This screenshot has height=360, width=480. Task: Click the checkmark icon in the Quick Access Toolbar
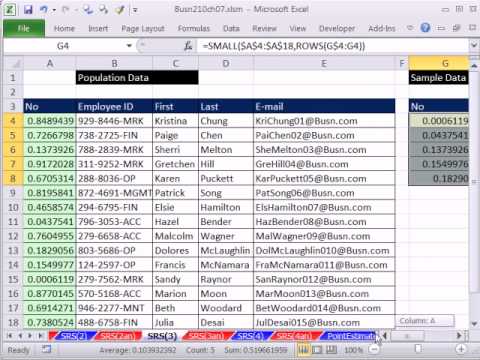tap(119, 10)
